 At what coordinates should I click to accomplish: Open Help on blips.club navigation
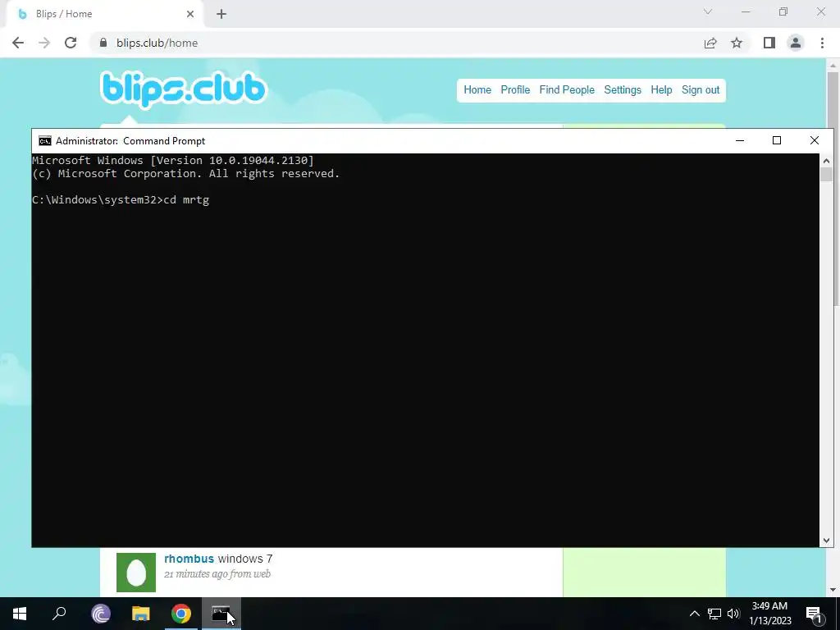pos(661,90)
